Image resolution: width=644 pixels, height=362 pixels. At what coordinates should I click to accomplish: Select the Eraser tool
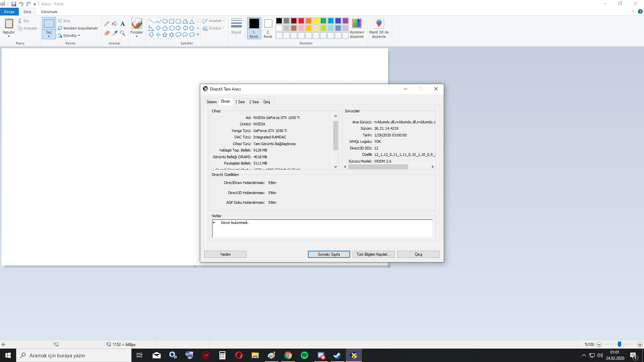coord(107,33)
